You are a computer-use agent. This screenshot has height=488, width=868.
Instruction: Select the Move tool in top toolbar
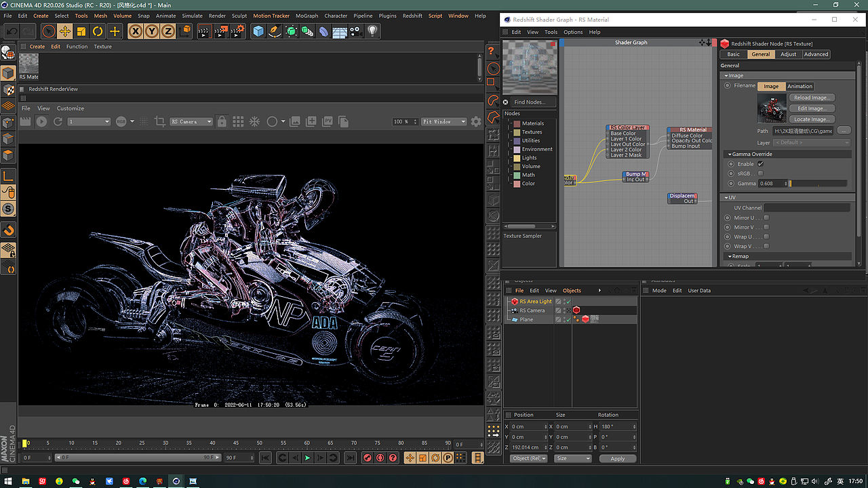(64, 31)
